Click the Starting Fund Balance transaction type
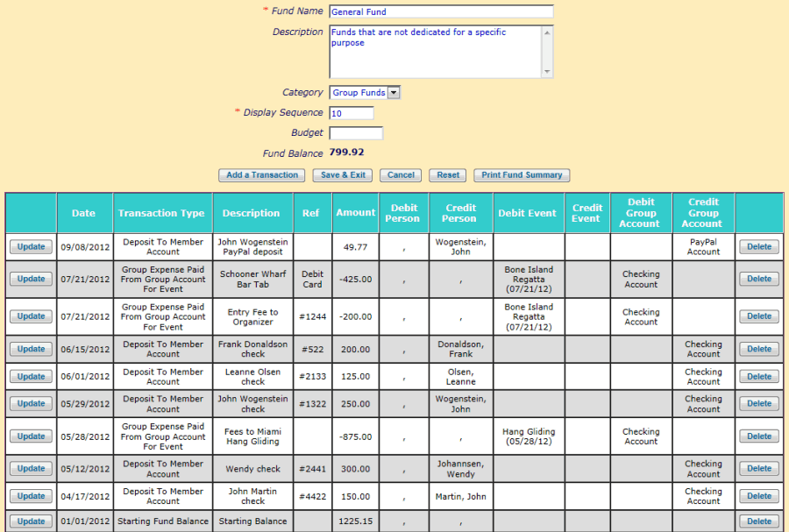Viewport: 789px width, 532px height. point(163,521)
